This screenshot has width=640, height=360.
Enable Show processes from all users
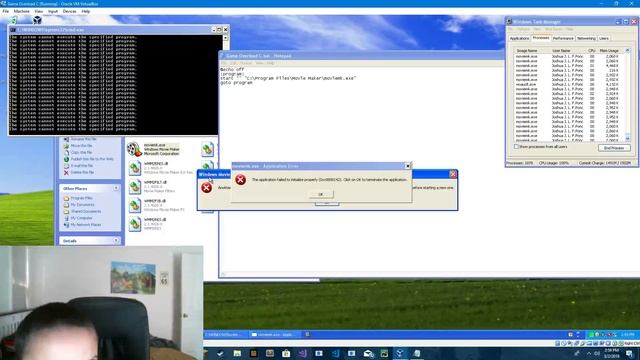coord(516,147)
